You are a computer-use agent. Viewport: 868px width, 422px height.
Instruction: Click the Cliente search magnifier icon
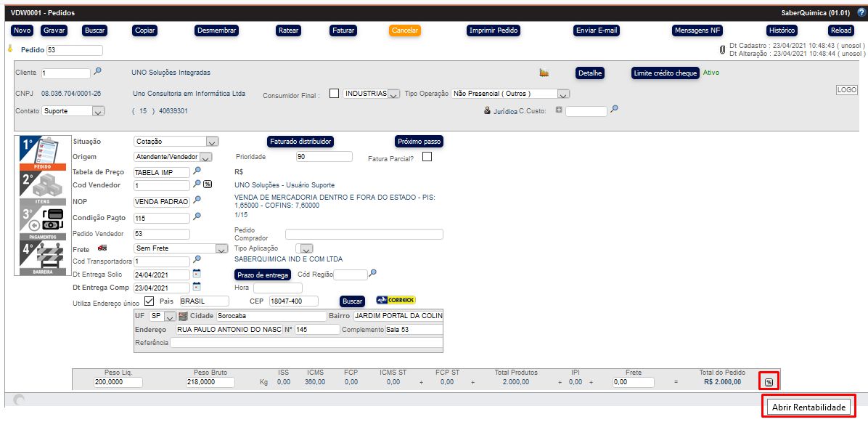pyautogui.click(x=98, y=72)
